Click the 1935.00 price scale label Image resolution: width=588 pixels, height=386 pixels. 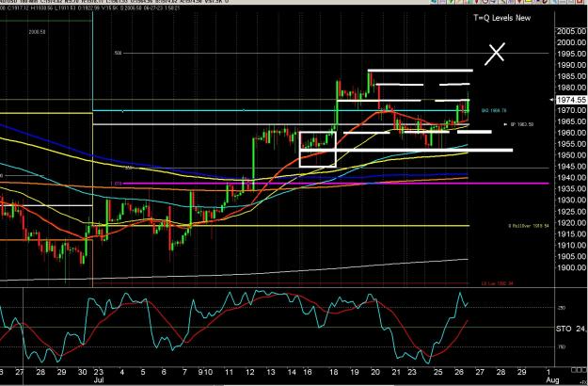click(x=571, y=189)
